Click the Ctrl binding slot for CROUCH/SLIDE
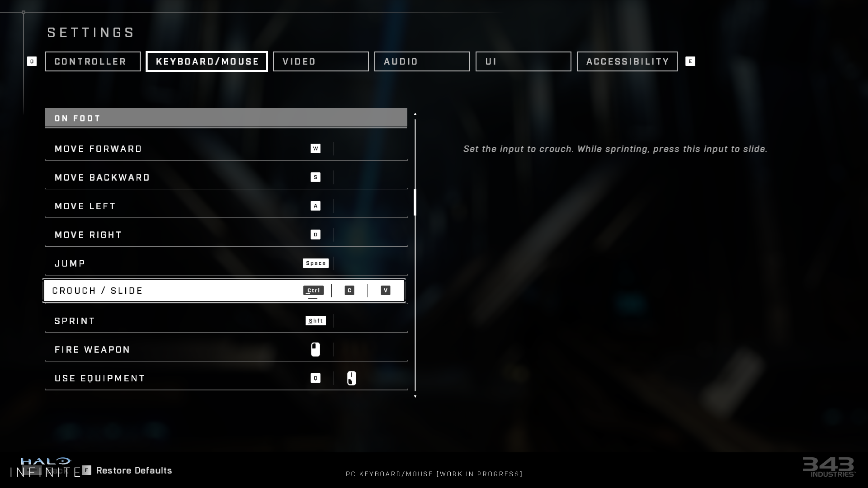Image resolution: width=868 pixels, height=488 pixels. coord(313,290)
